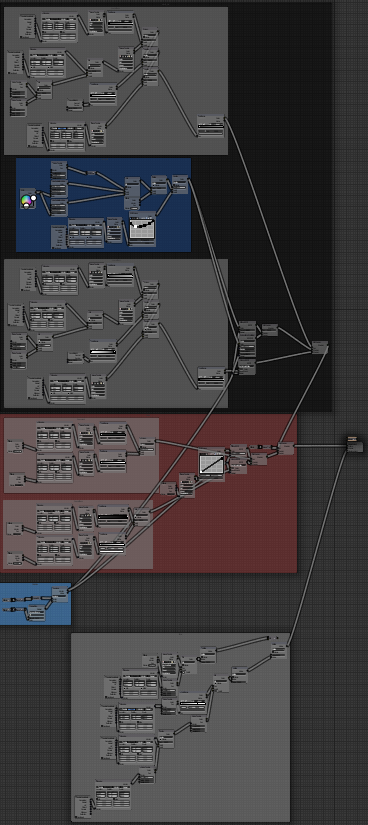Viewport: 368px width, 825px height.
Task: Select the rightmost node inside the red frame
Action: pos(286,448)
